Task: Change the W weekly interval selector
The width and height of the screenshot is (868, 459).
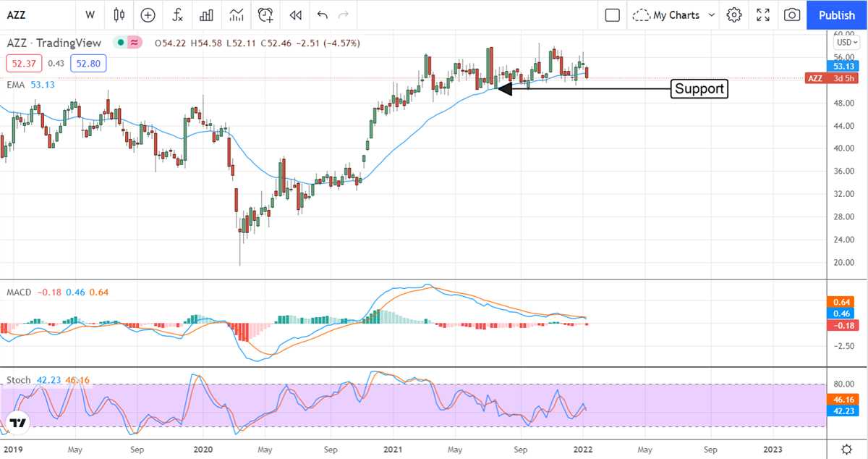Action: pos(90,14)
